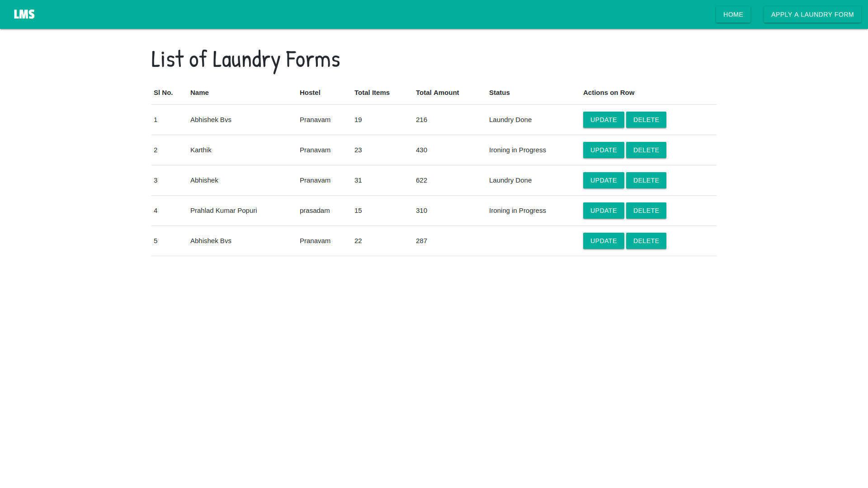868x488 pixels.
Task: Click the Status column header
Action: tap(499, 93)
